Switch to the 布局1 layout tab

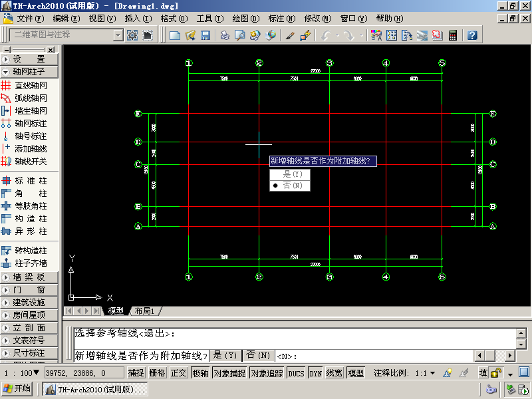pyautogui.click(x=144, y=311)
